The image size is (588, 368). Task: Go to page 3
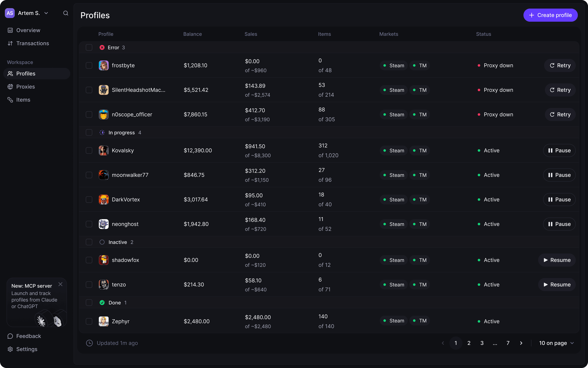coord(482,343)
